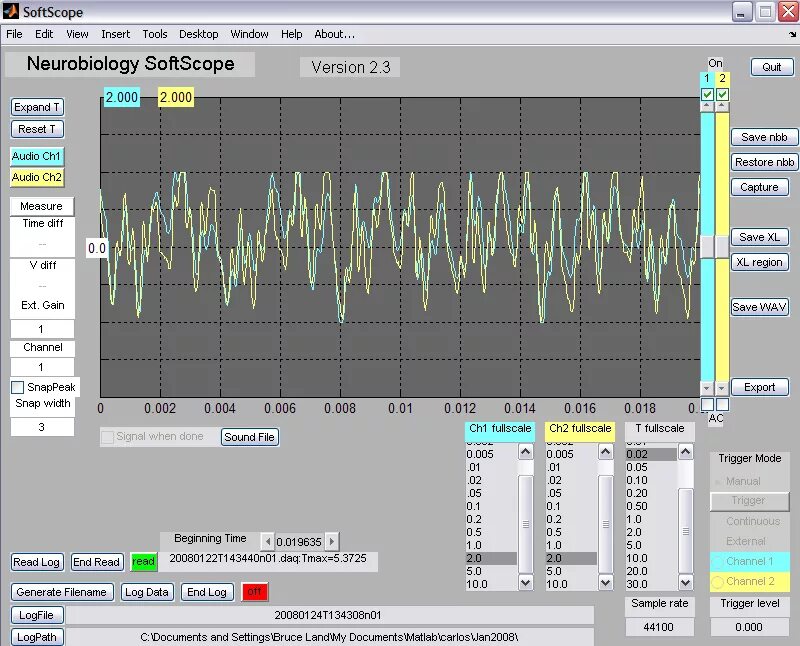Toggle the channel 1 AC coupling checkbox
The width and height of the screenshot is (800, 646).
pyautogui.click(x=707, y=404)
